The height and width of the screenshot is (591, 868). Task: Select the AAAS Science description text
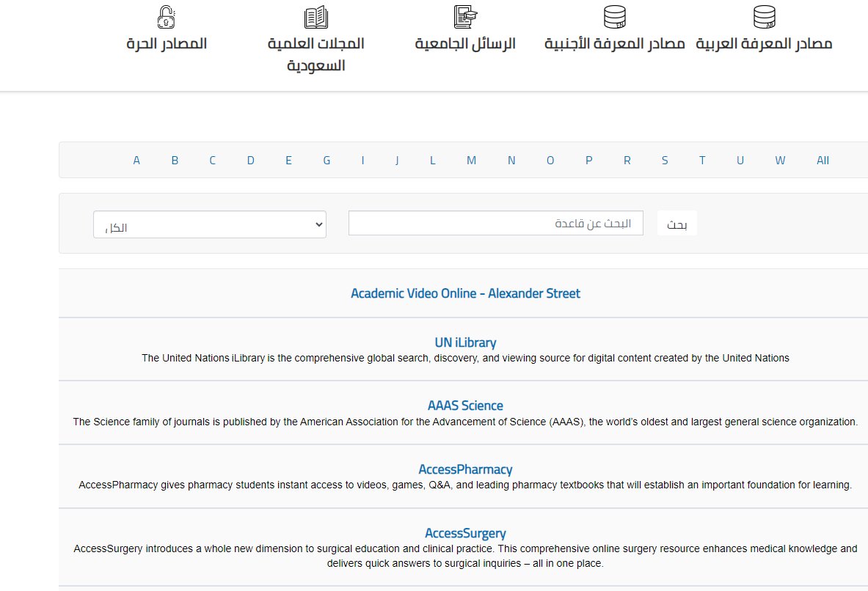[466, 422]
